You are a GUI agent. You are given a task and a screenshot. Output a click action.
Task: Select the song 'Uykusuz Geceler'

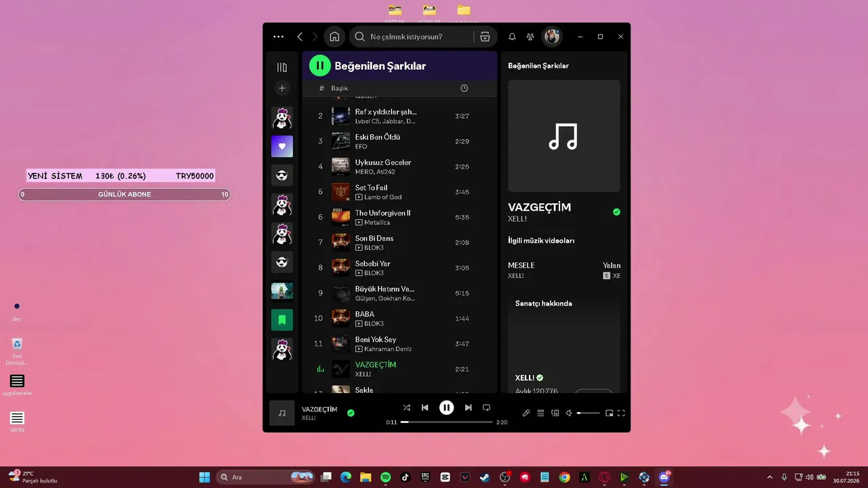click(383, 163)
